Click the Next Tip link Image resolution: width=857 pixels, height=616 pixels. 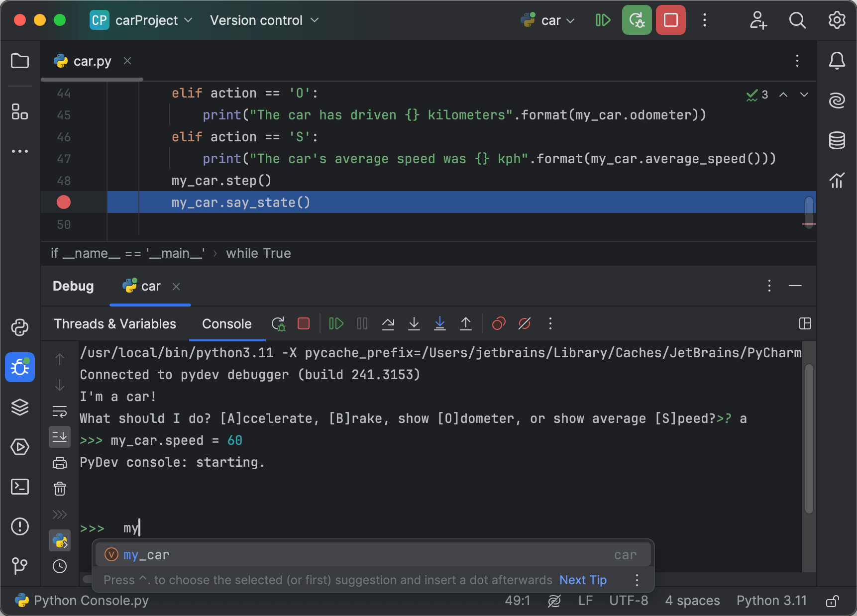582,580
